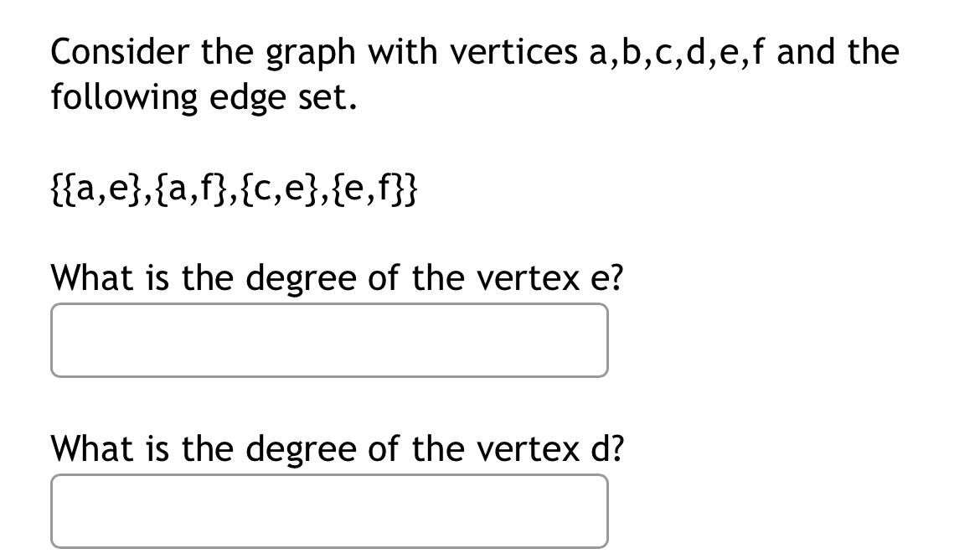Click inside the second empty input field
The image size is (980, 559).
click(329, 510)
